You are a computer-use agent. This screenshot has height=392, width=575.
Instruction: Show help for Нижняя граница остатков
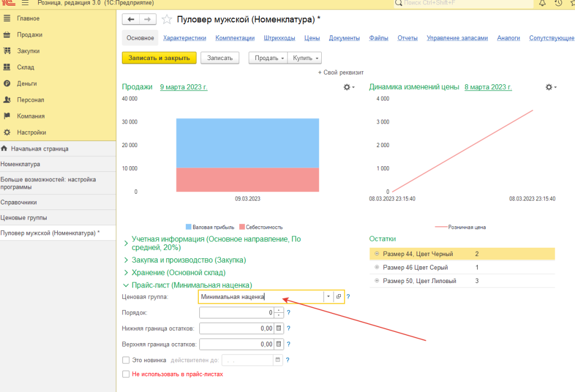click(289, 328)
